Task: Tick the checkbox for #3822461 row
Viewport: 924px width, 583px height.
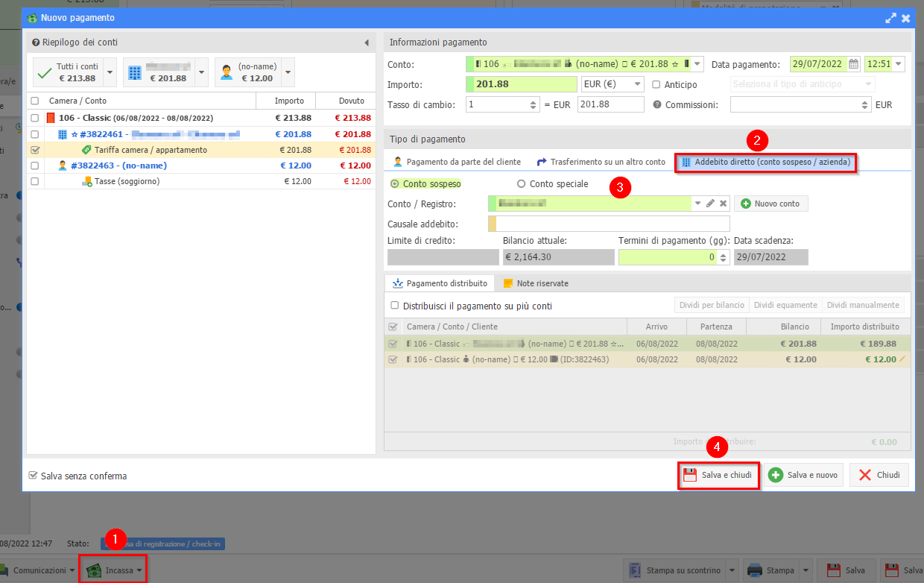Action: (x=35, y=134)
